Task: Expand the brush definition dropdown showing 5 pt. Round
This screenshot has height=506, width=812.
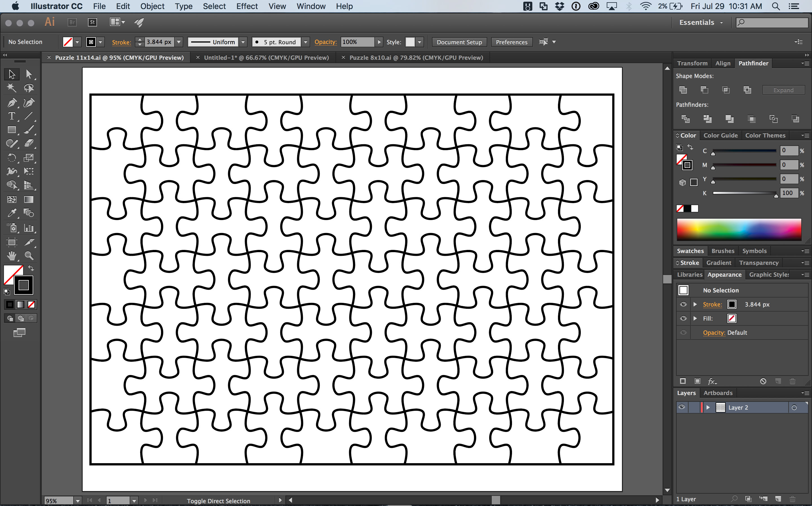Action: click(x=305, y=42)
